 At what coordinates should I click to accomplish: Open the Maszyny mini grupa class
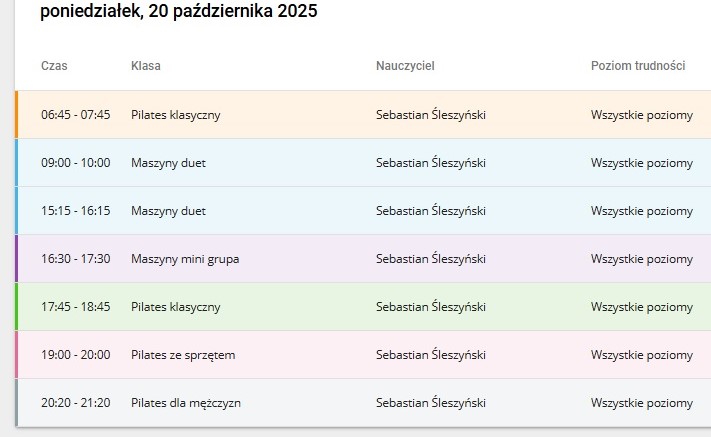tap(185, 259)
